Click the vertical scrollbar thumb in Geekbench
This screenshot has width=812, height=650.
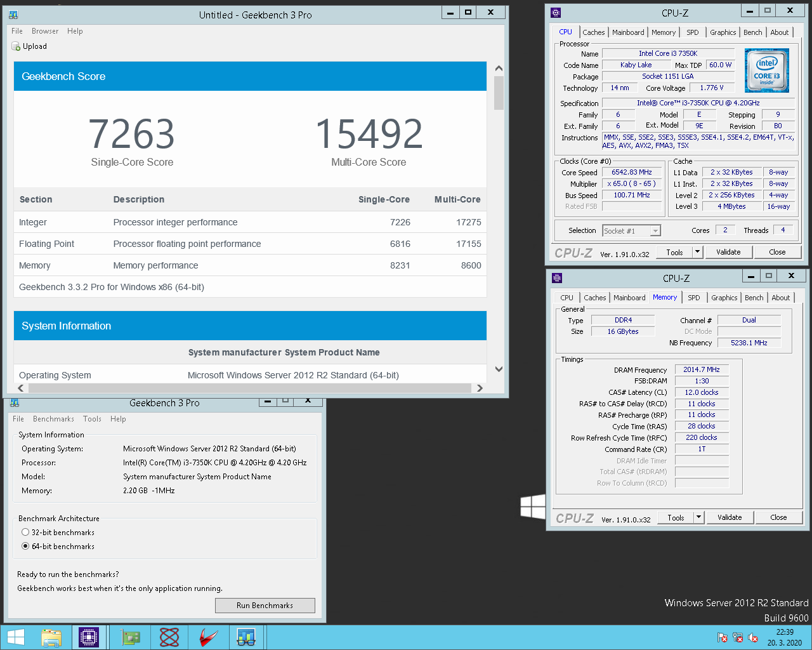pyautogui.click(x=499, y=93)
